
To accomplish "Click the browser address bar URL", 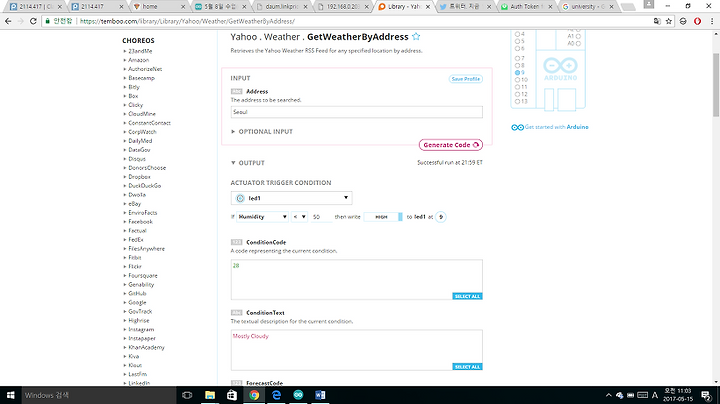I will click(x=187, y=21).
